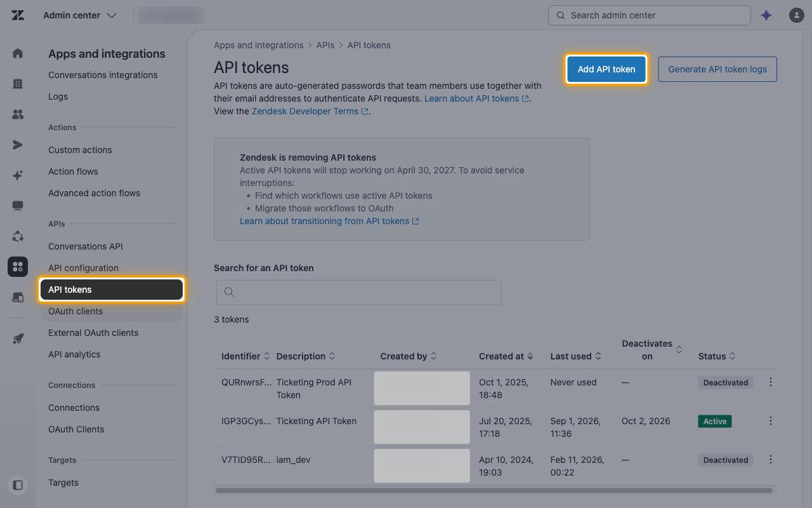Select identifier IGP3GCys... cell

246,421
